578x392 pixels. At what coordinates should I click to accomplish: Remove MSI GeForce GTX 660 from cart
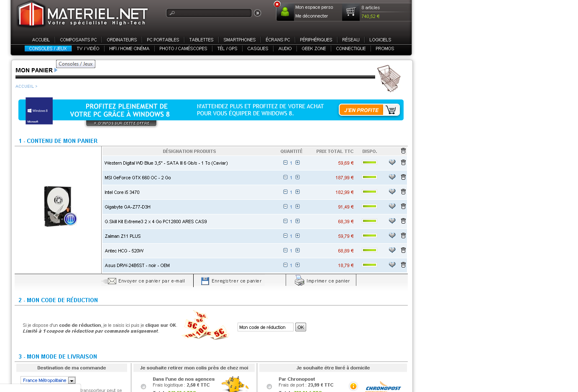click(x=403, y=177)
